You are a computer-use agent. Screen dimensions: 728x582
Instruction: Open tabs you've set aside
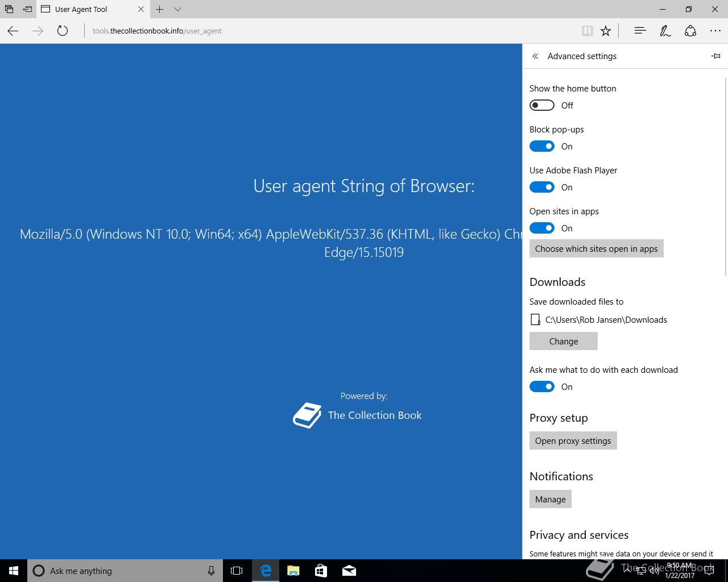click(x=9, y=9)
